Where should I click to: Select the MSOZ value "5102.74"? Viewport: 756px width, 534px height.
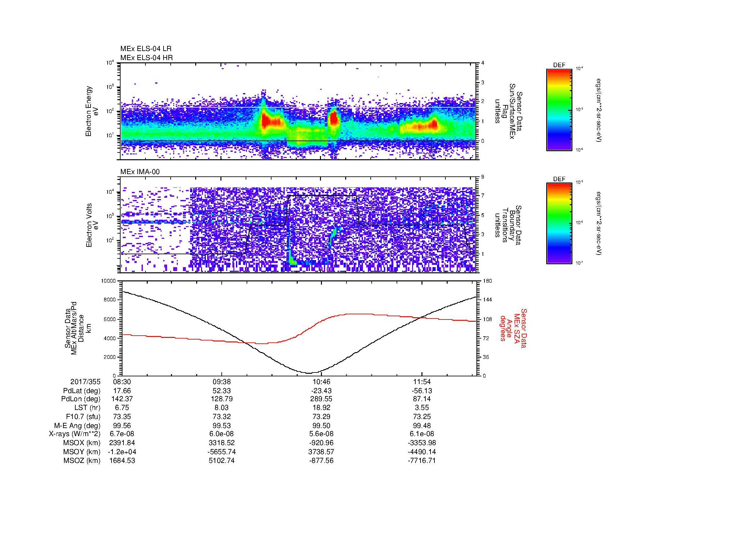click(x=222, y=461)
